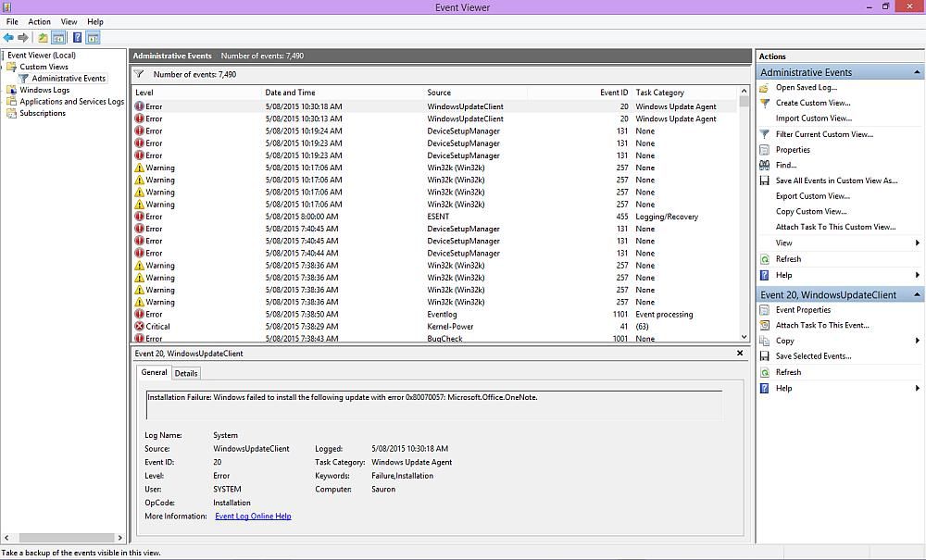This screenshot has height=560, width=926.
Task: Collapse the Event 20, WindowsUpdateClient actions section
Action: [x=917, y=294]
